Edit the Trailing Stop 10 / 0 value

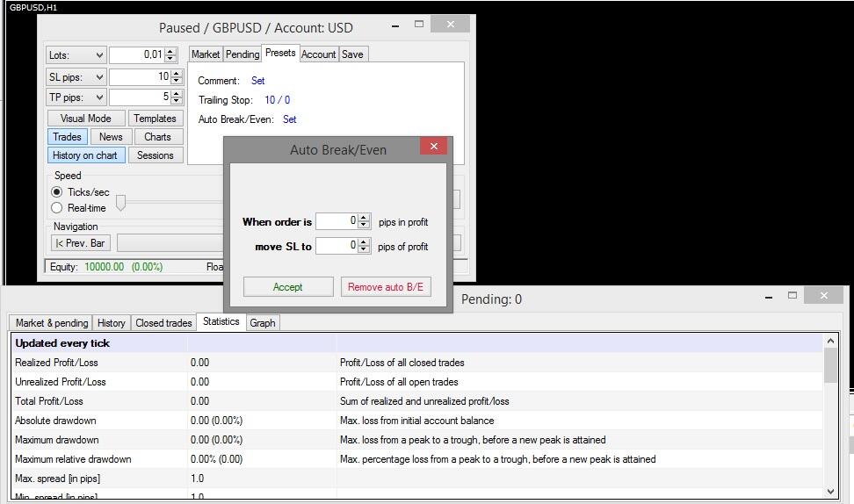click(x=278, y=99)
